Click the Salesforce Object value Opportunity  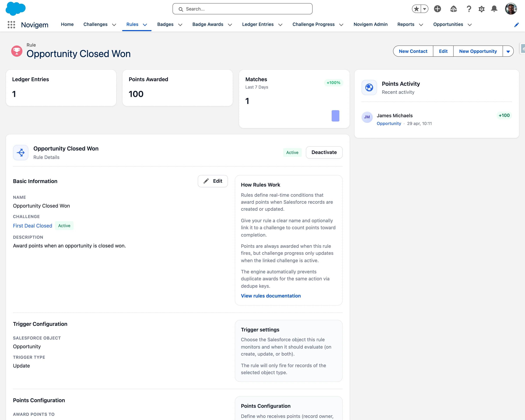point(27,346)
